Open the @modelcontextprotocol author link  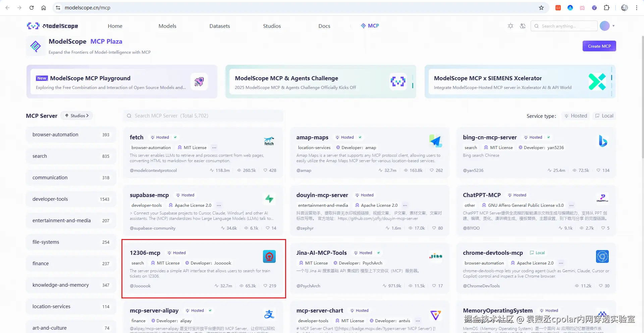click(153, 170)
